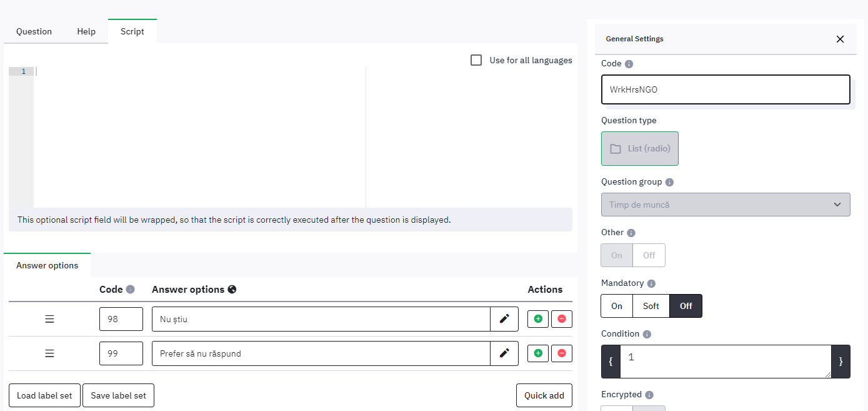Open the Question group dropdown

tap(725, 205)
